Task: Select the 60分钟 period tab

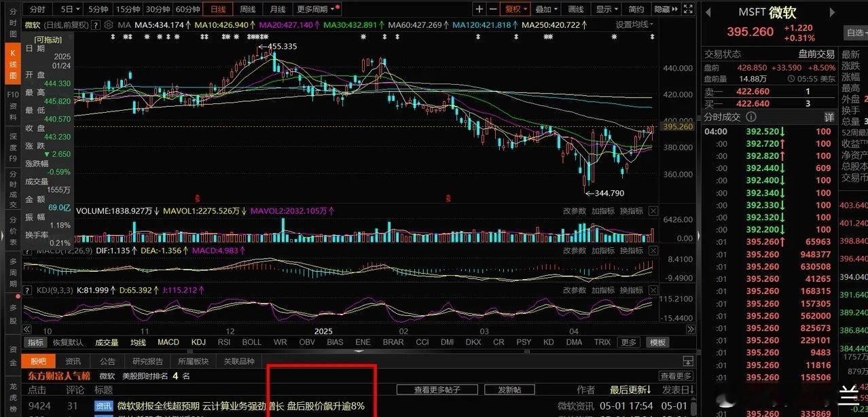Action: tap(188, 9)
